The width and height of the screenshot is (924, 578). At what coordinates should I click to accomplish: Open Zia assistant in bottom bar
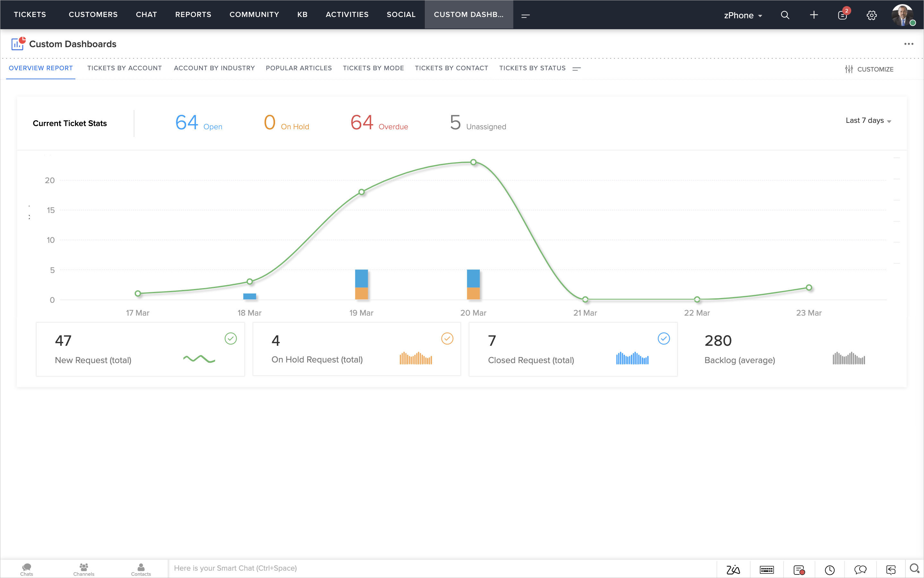(733, 570)
